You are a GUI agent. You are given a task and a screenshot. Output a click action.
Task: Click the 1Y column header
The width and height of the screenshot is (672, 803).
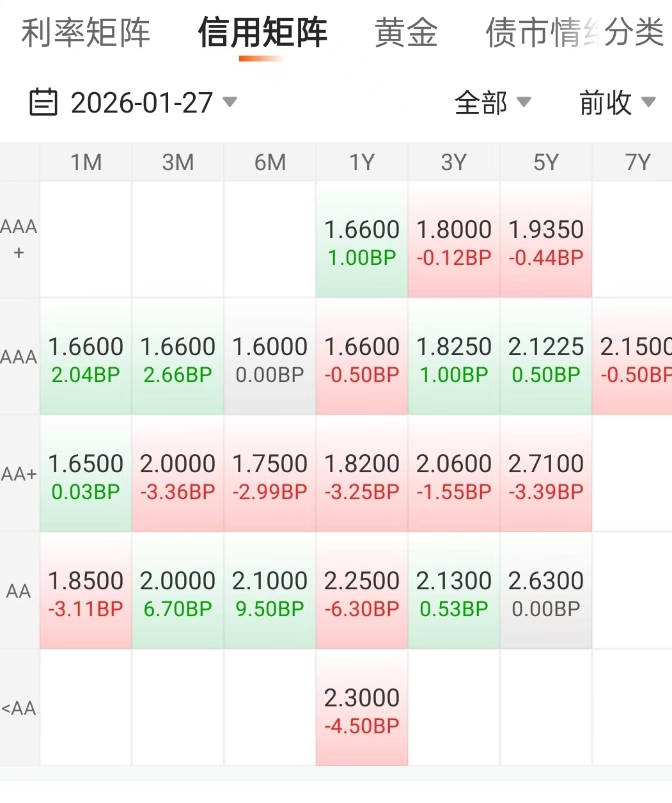(x=362, y=163)
